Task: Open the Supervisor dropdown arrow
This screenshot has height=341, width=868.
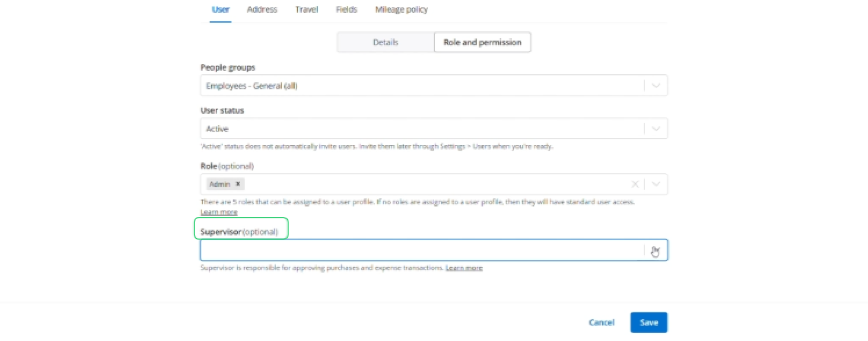Action: (x=656, y=250)
